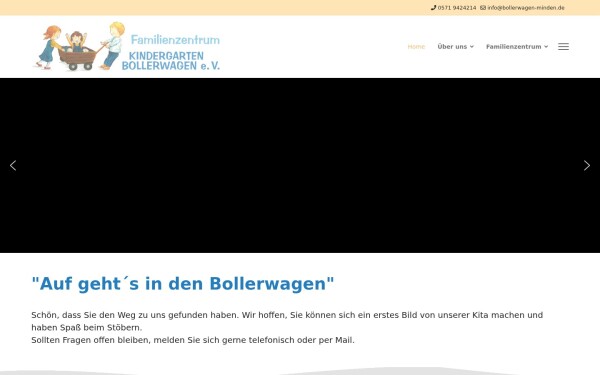Go to previous slide arrow
Viewport: 600px width, 375px height.
(13, 165)
